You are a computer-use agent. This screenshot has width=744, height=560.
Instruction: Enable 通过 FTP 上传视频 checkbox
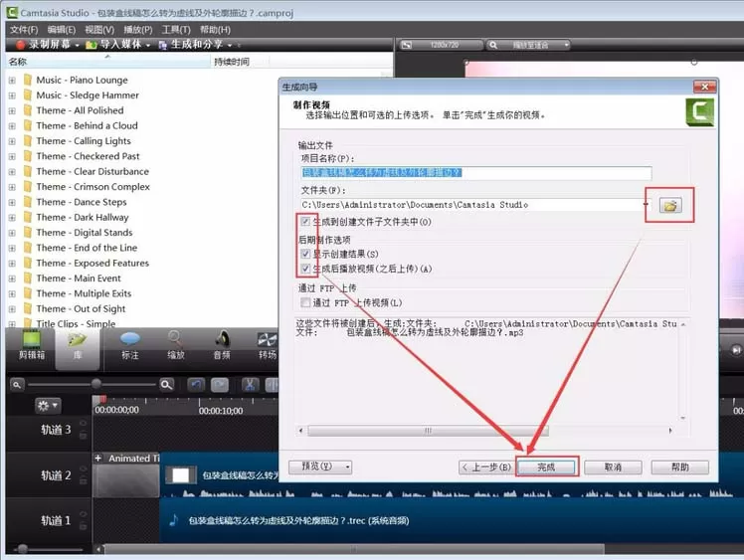(305, 302)
